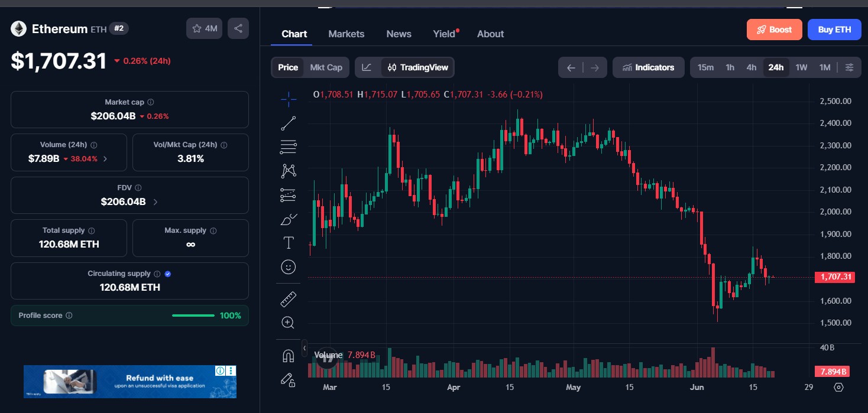Click the $206.04B market cap value
This screenshot has height=413, width=868.
click(x=113, y=116)
